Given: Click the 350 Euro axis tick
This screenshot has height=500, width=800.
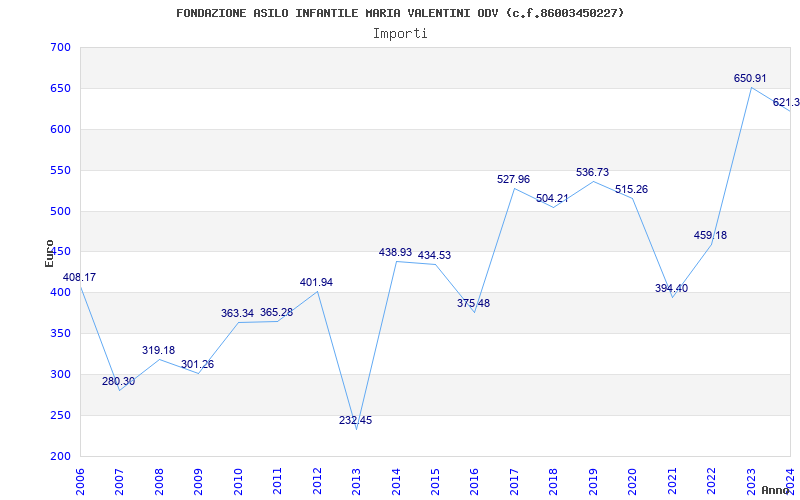Looking at the screenshot, I should tap(60, 334).
